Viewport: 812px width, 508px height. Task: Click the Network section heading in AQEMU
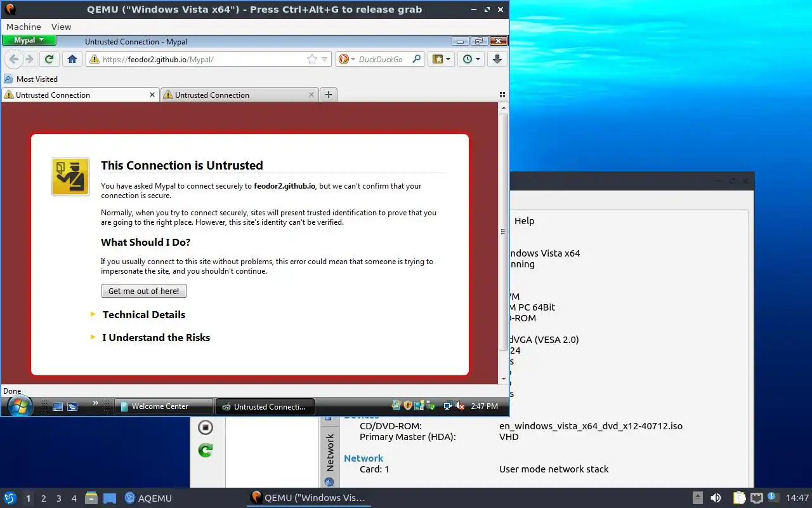tap(363, 458)
